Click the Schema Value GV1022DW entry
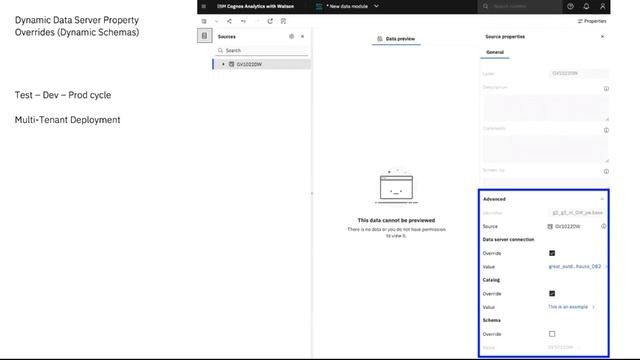Screen dimensions: 640x360 pos(560,347)
